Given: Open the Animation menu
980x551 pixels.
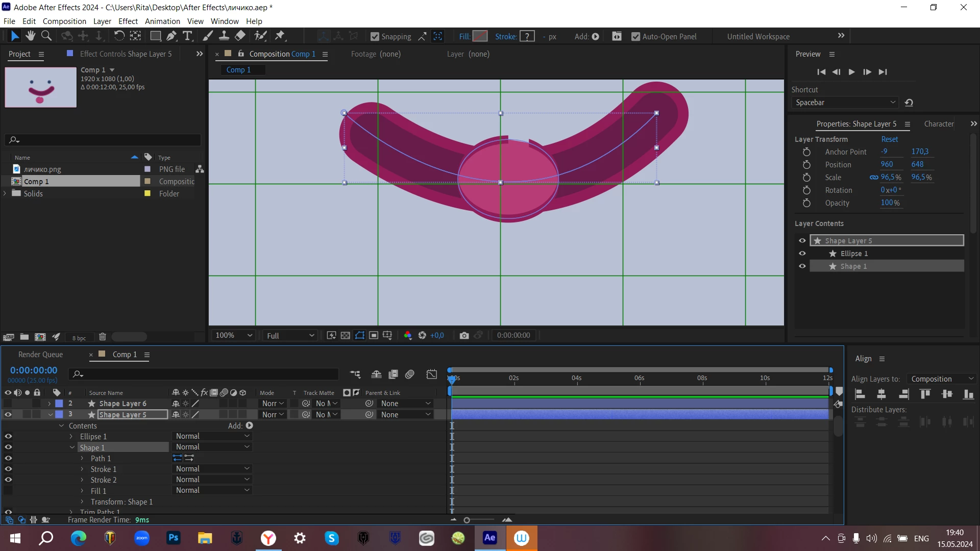Looking at the screenshot, I should click(162, 21).
